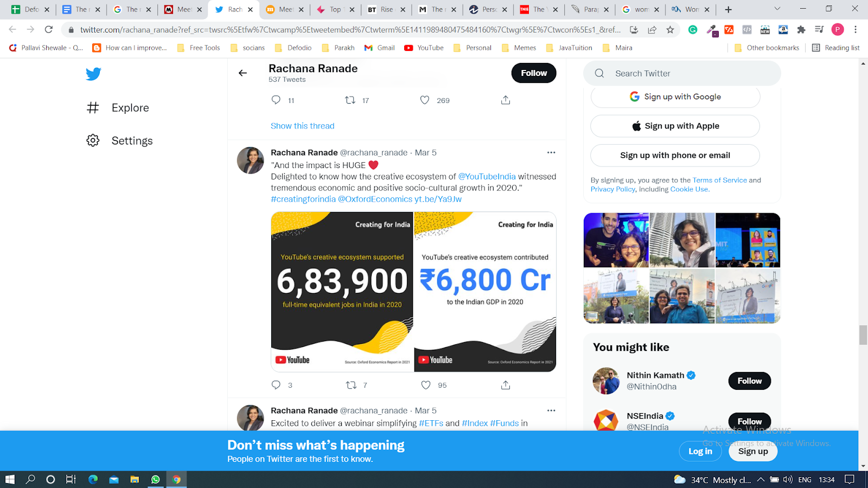Open Chrome menu (three dots)
The height and width of the screenshot is (488, 868).
click(x=856, y=30)
